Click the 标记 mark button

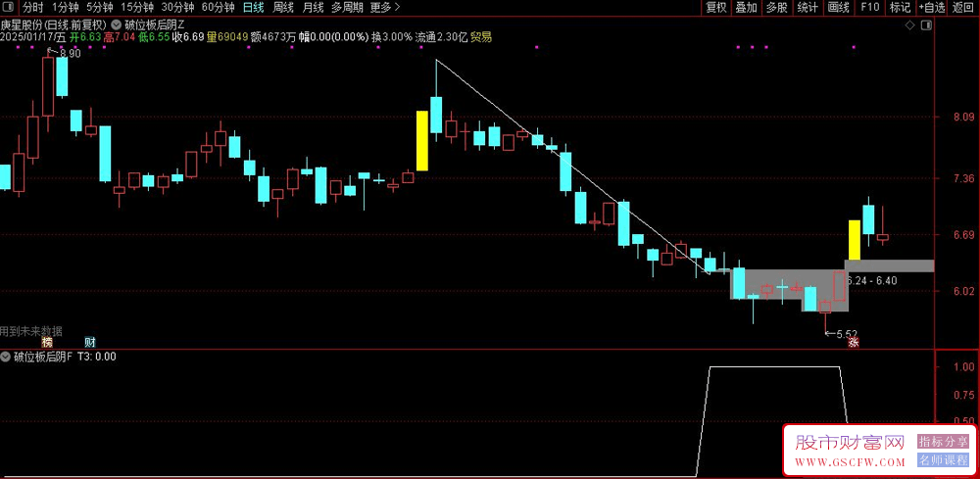[x=900, y=8]
